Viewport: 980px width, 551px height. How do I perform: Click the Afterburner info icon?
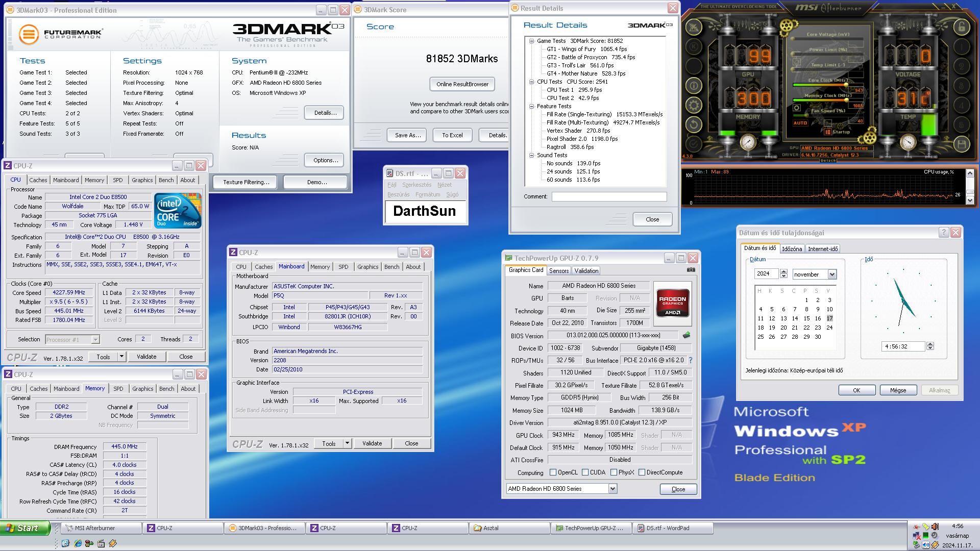693,86
